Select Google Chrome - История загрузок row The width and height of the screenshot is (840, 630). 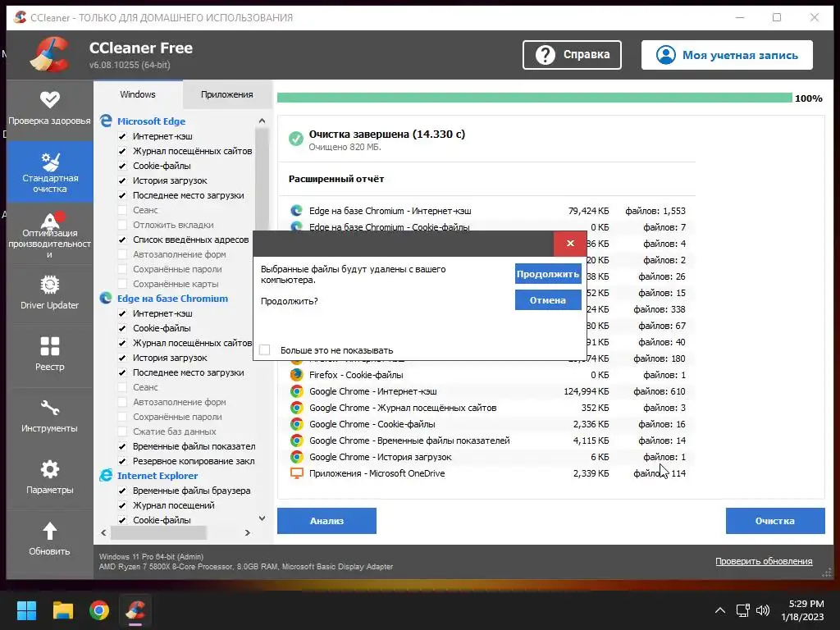(487, 456)
